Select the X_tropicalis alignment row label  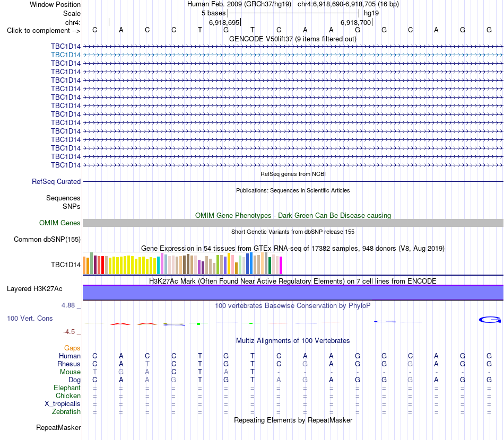click(63, 404)
